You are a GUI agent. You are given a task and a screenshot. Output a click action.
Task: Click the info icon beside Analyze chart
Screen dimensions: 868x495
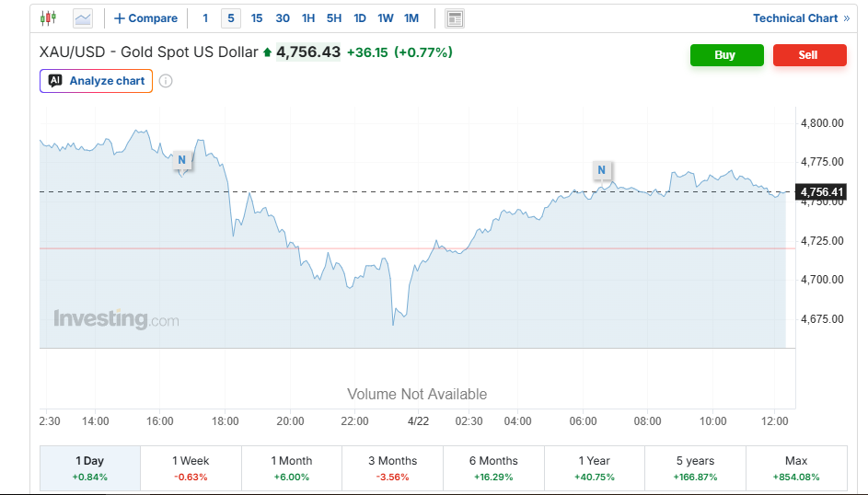tap(166, 81)
